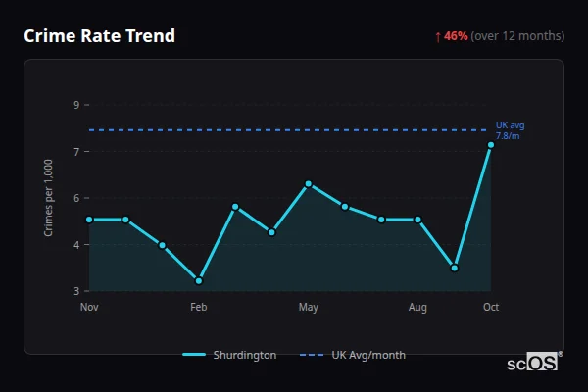Click the y-axis value 6
This screenshot has width=588, height=392.
click(x=76, y=198)
